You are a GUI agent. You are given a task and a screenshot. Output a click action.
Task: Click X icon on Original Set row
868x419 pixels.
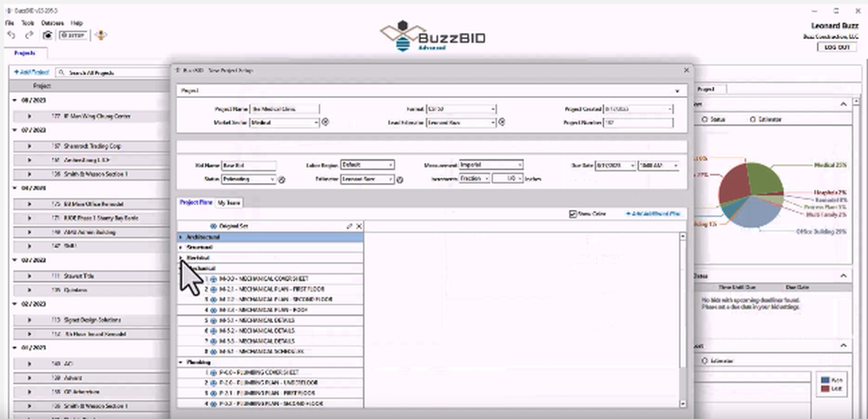[x=358, y=226]
